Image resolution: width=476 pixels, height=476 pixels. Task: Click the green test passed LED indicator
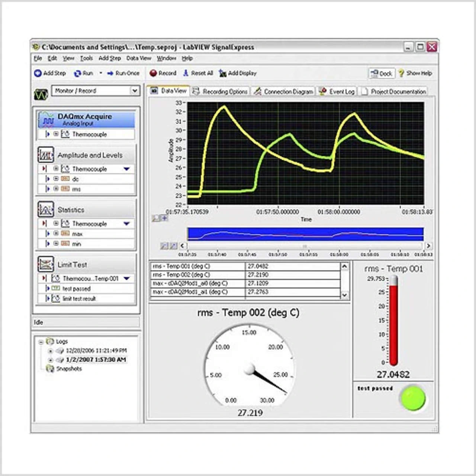(x=412, y=398)
